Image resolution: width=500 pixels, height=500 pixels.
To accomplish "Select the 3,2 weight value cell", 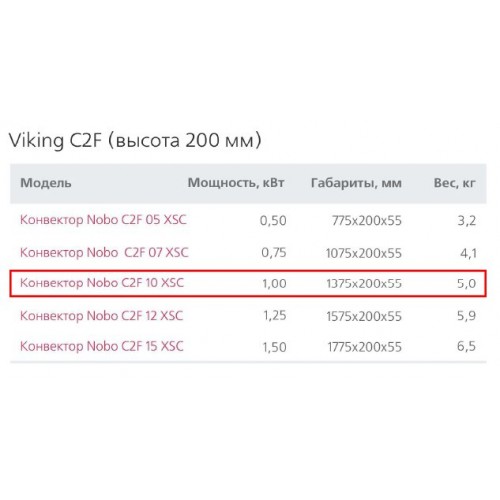I will [x=466, y=221].
